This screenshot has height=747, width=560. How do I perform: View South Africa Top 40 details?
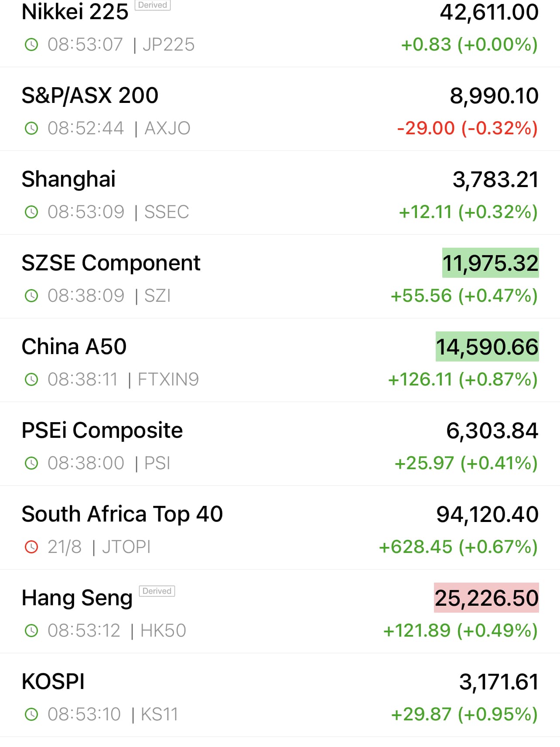tap(122, 514)
